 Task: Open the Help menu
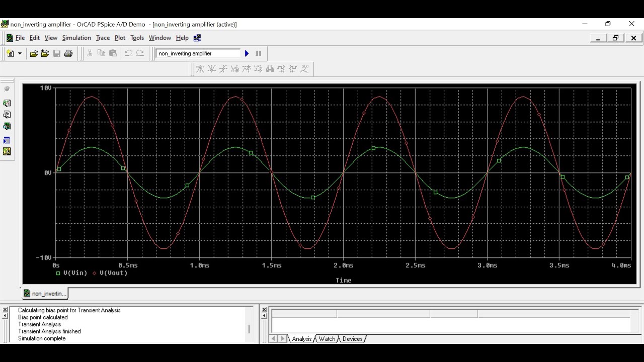click(x=182, y=38)
